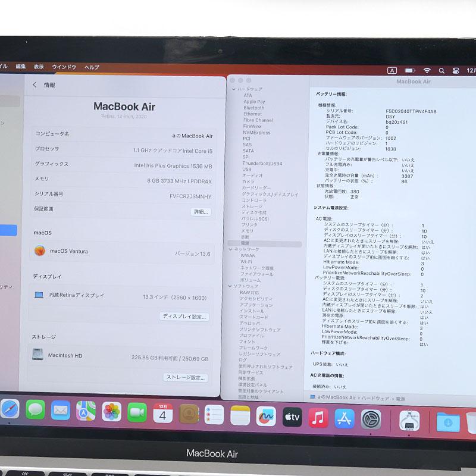
Task: Open Downloads folder in Dock
Action: pos(448,422)
